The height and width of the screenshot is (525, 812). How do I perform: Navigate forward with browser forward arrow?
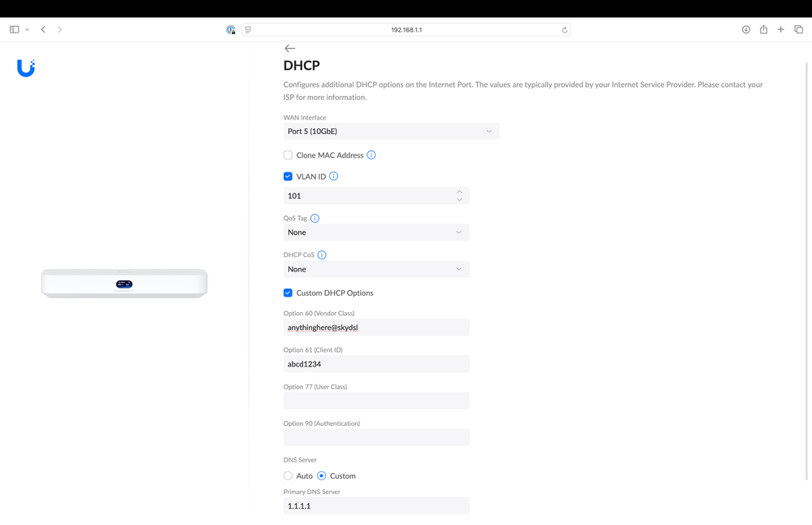[x=59, y=29]
